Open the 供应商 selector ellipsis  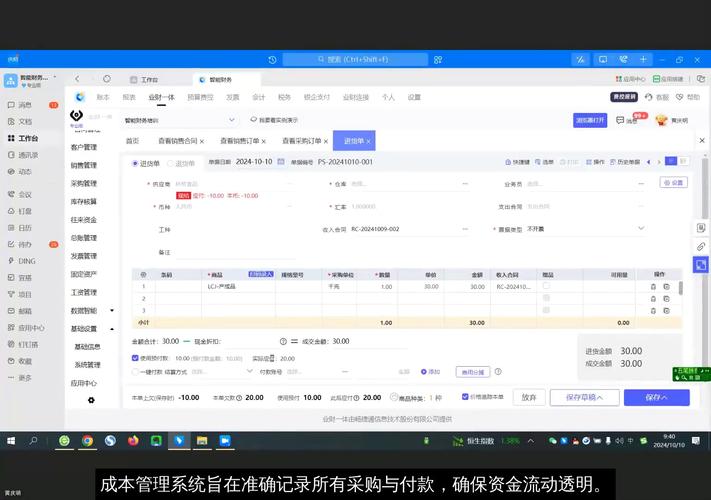pyautogui.click(x=290, y=184)
